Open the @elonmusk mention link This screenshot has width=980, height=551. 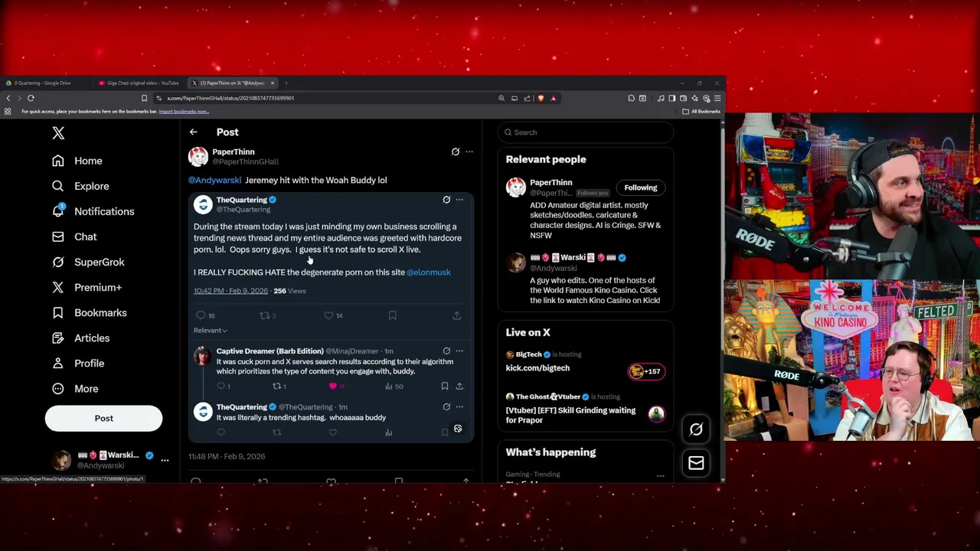(429, 272)
